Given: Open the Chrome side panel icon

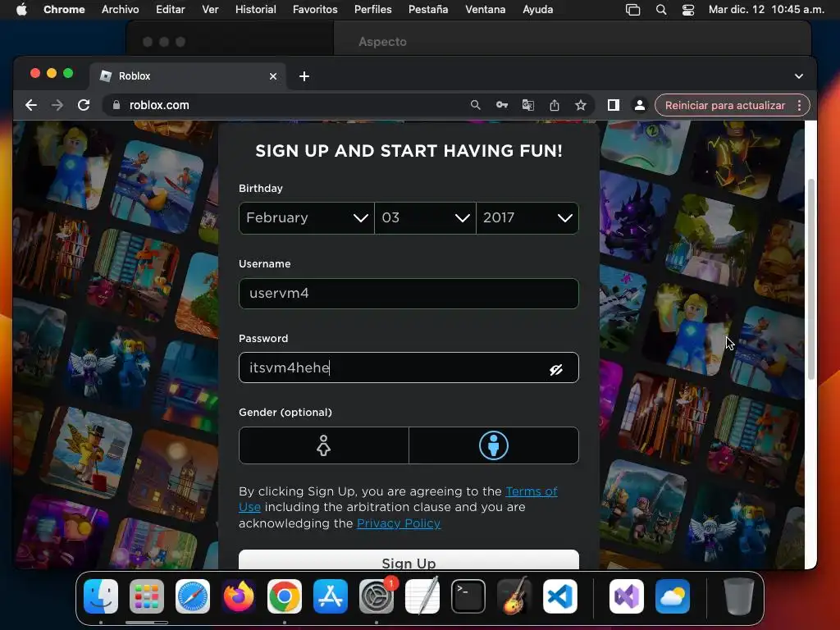Looking at the screenshot, I should pyautogui.click(x=614, y=105).
